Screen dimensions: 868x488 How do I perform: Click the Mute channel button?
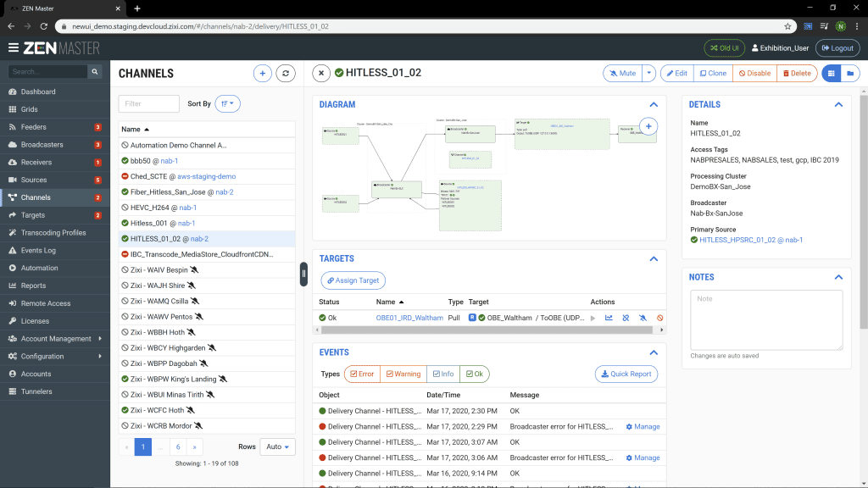coord(623,73)
